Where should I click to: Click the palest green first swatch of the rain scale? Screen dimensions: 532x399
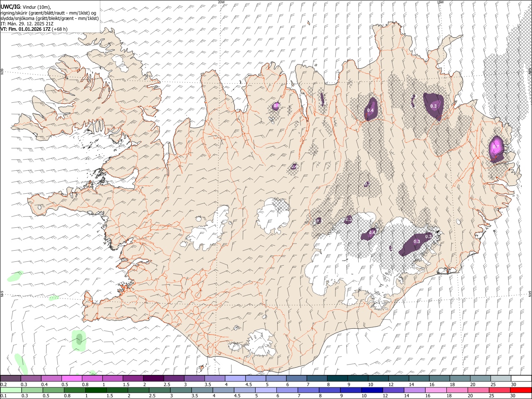point(11,390)
